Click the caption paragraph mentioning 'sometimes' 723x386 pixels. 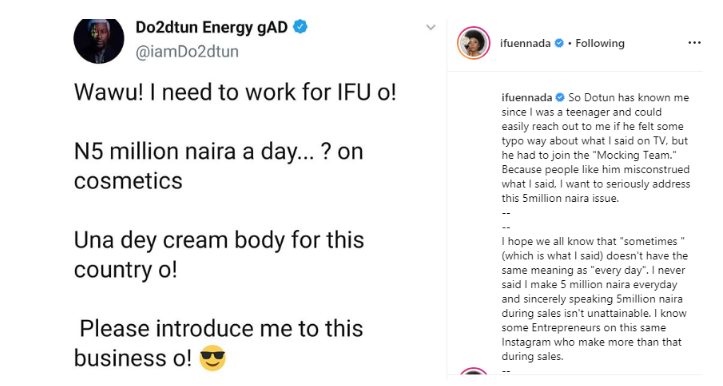[x=595, y=299]
